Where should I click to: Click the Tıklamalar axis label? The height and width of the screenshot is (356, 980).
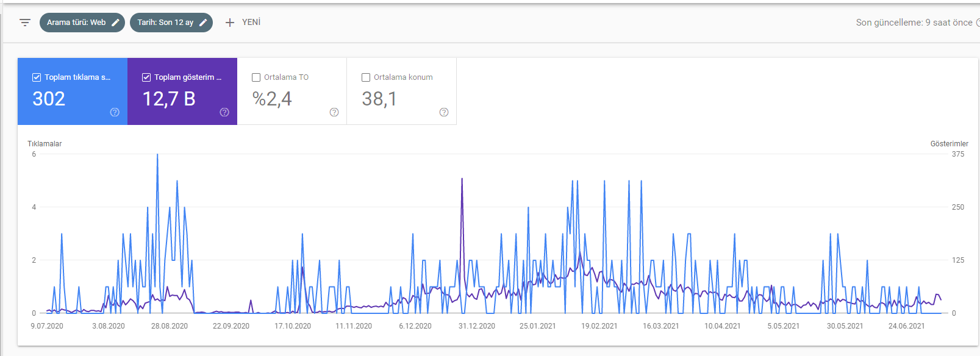45,144
